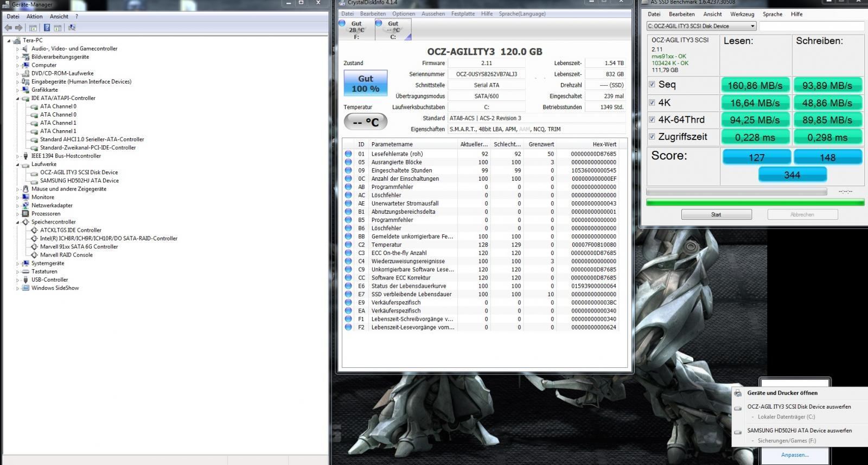Viewport: 868px width, 465px height.
Task: Select the Tera-PC computer icon in device tree
Action: [18, 40]
